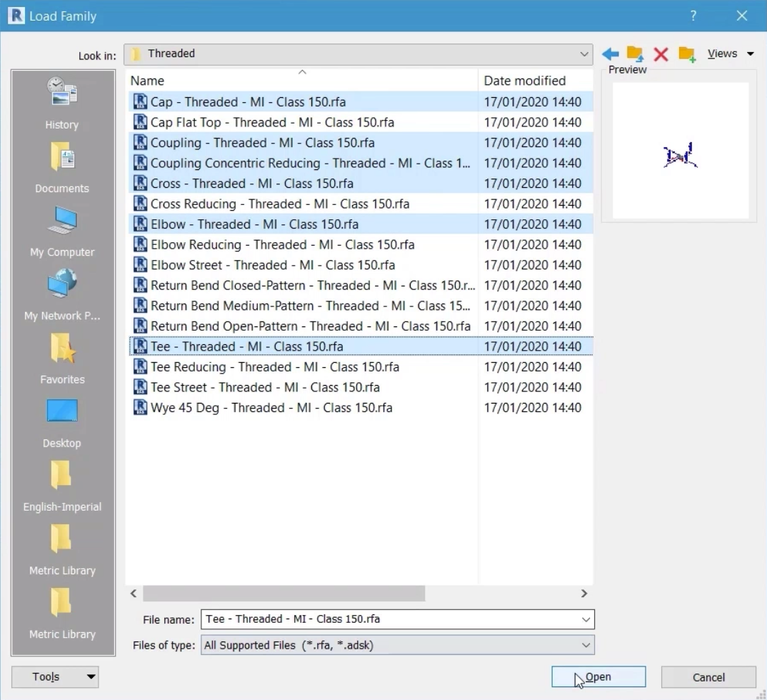Click the Cancel button
The image size is (767, 700).
708,677
